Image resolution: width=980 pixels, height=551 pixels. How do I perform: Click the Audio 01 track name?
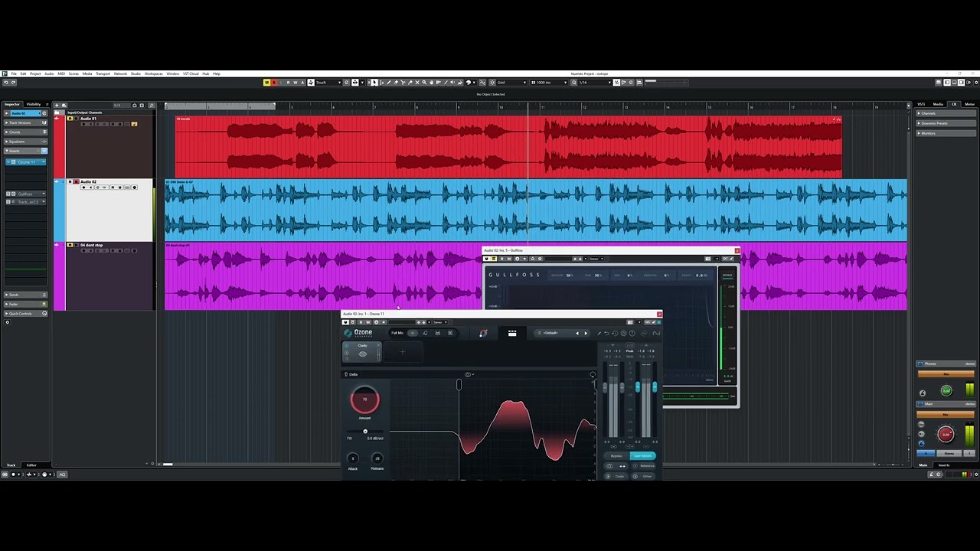tap(88, 119)
